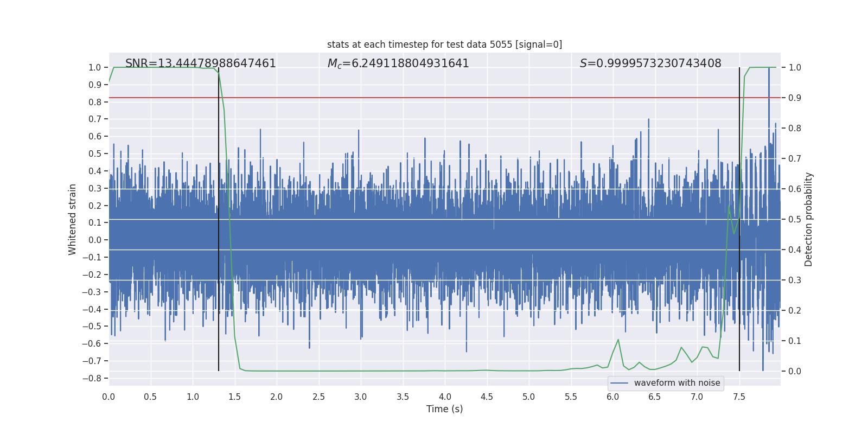Viewport: 868px width, 434px height.
Task: Click the 4.0 tick label on time axis
Action: tap(444, 397)
